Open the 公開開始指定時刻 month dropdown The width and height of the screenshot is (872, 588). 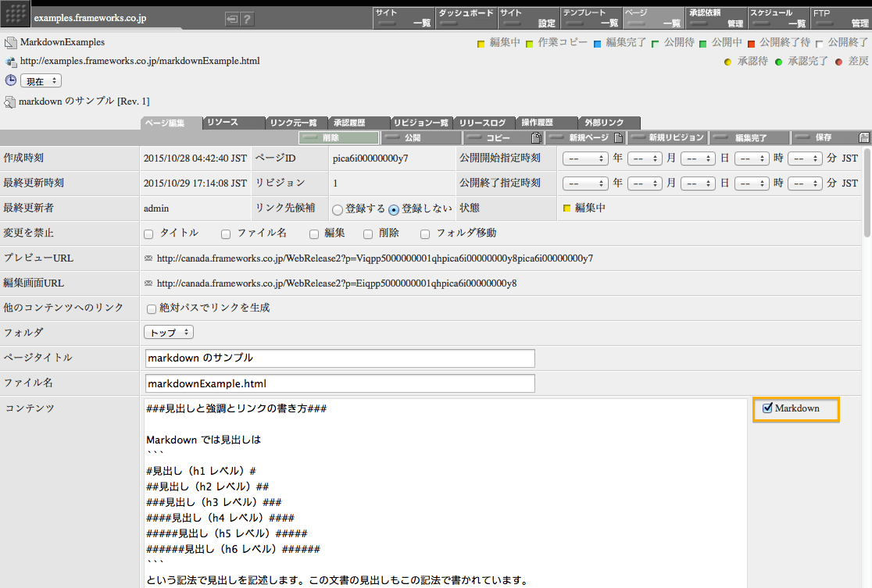tap(645, 159)
